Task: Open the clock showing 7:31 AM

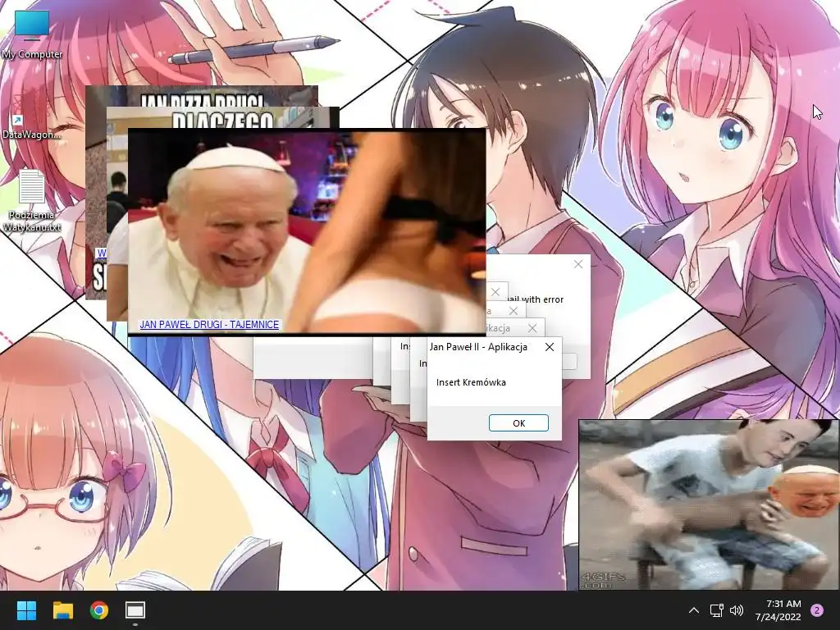Action: [778, 610]
